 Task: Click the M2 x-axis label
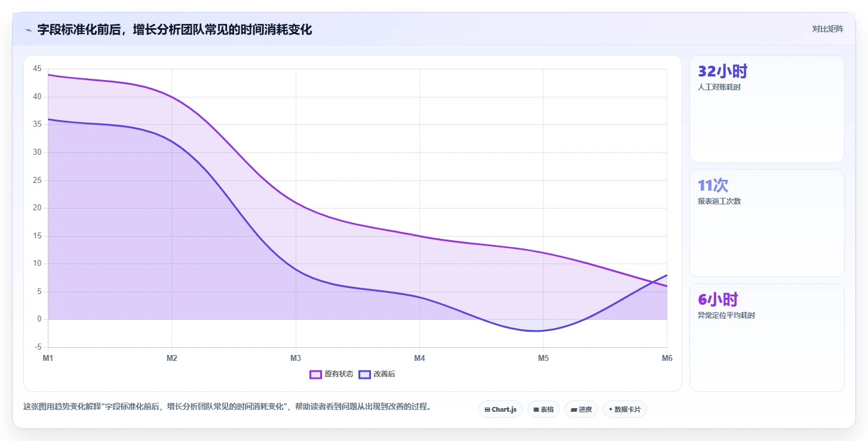(x=171, y=358)
